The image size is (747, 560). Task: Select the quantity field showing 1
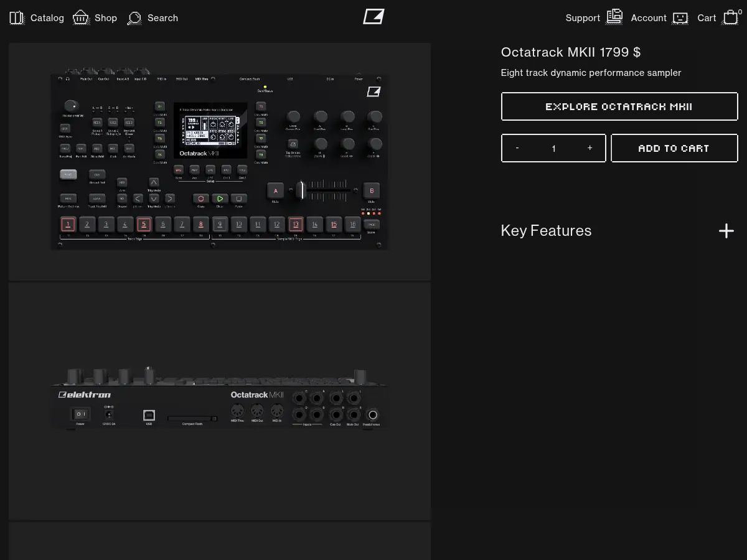coord(553,148)
